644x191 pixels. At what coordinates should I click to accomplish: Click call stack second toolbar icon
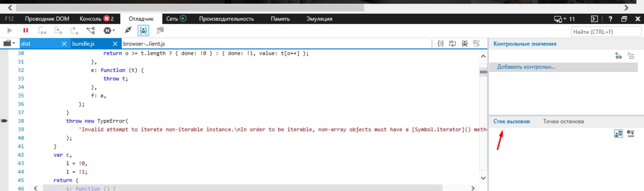[x=630, y=134]
